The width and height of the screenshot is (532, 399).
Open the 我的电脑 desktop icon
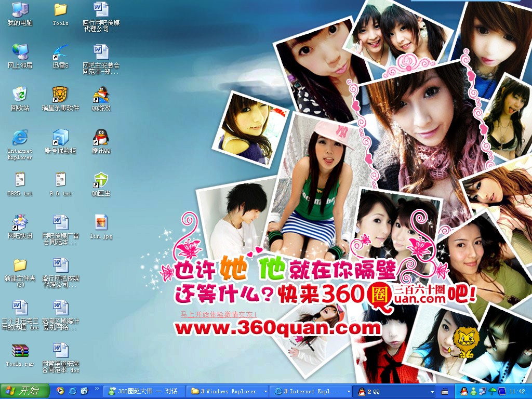[x=20, y=10]
